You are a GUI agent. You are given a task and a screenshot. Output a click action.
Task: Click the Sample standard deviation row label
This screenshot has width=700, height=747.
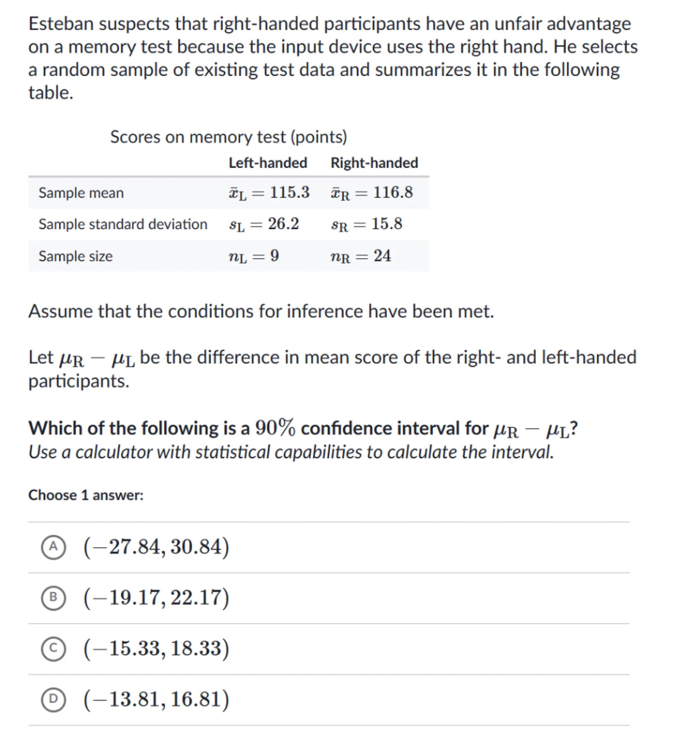pos(123,224)
